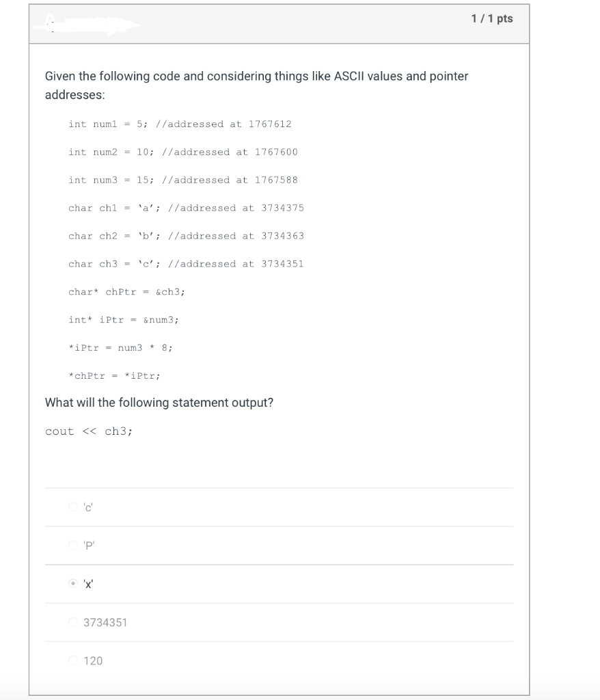This screenshot has width=600, height=700.
Task: Click the cout << ch3; statement text
Action: [x=89, y=431]
